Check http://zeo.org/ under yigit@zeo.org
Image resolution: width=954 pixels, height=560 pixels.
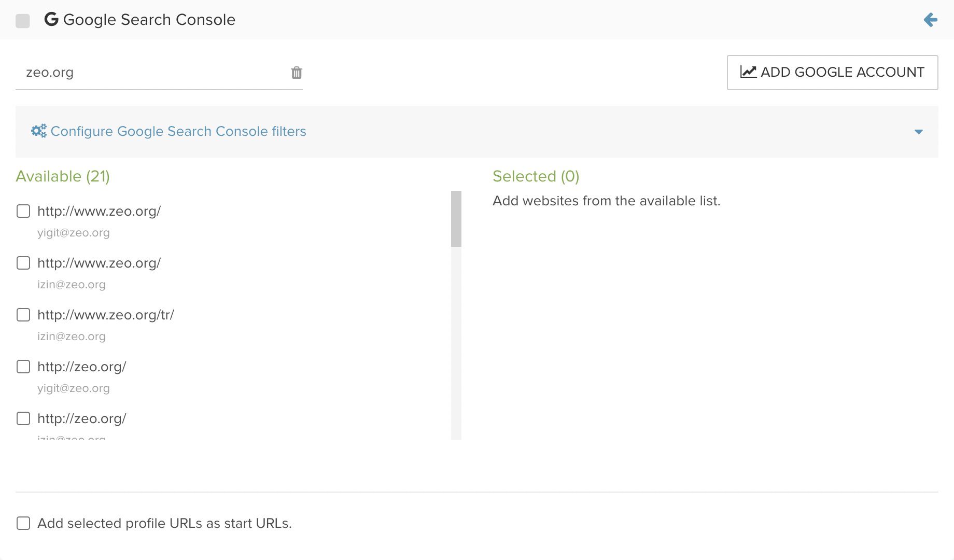pos(23,367)
